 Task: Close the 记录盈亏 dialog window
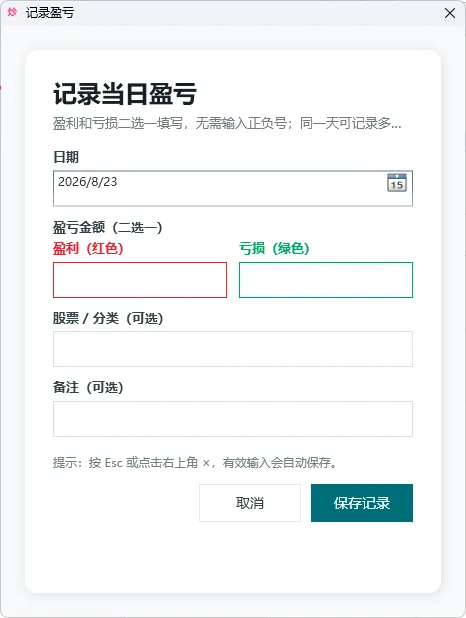(450, 13)
